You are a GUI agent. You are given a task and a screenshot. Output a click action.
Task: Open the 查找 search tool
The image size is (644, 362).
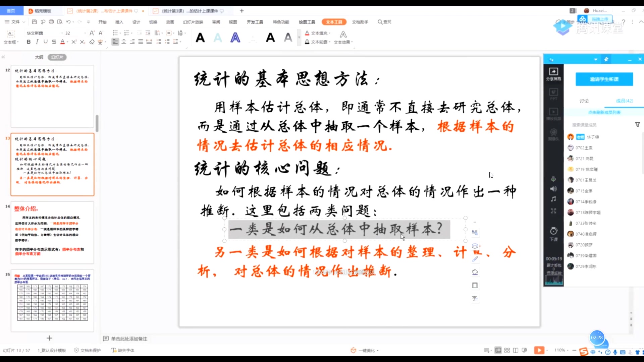point(384,22)
